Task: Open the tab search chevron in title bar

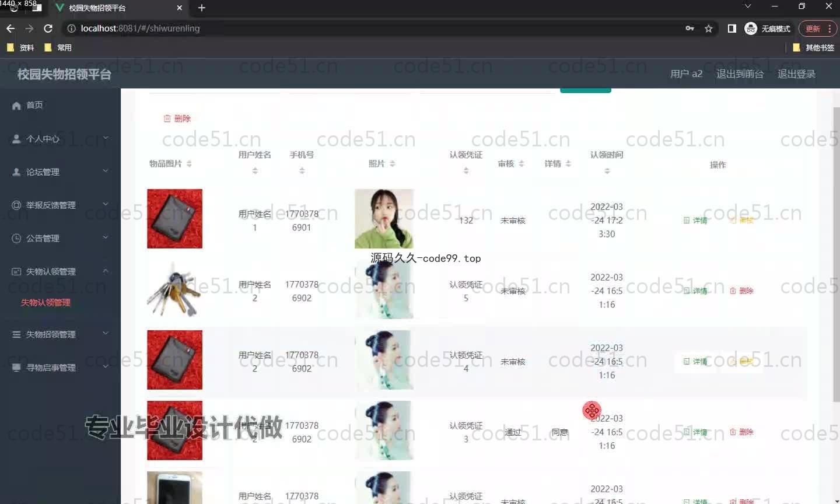Action: tap(748, 6)
